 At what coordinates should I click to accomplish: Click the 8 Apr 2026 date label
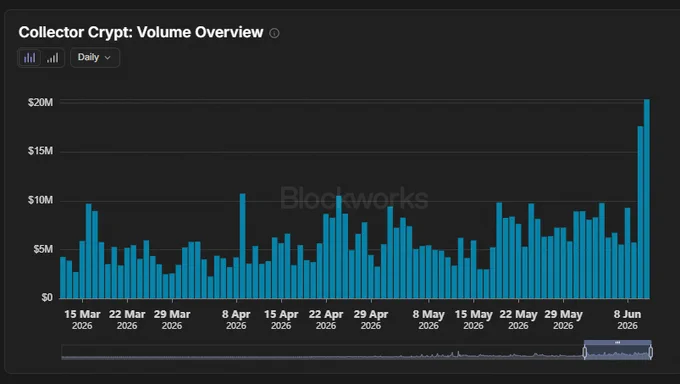pyautogui.click(x=236, y=319)
